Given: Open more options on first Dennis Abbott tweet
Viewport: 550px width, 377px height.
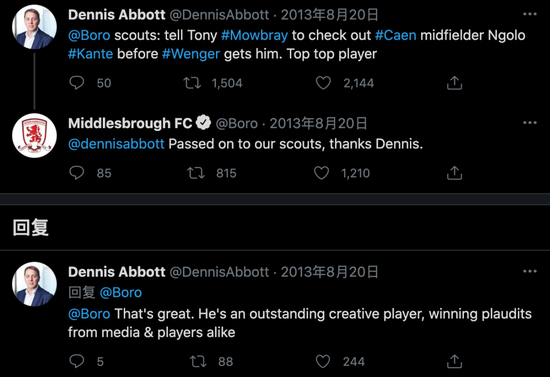Looking at the screenshot, I should tap(530, 14).
